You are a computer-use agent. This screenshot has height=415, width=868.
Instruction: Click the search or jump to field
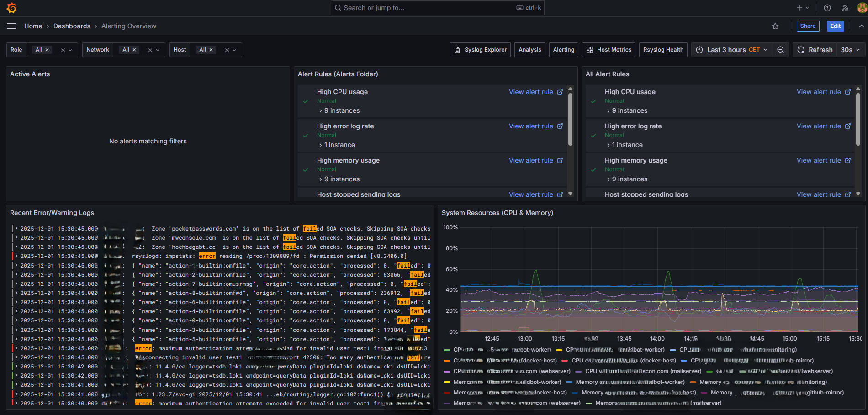pos(436,8)
